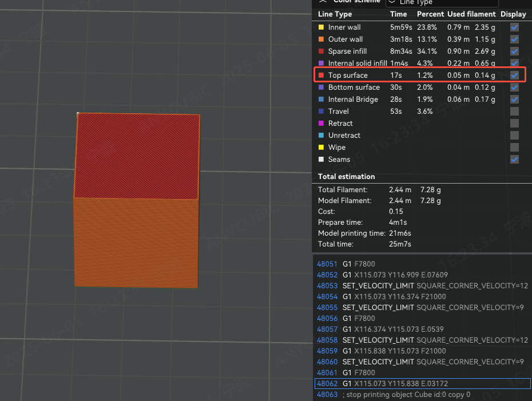Enable Unretract display checkbox
Viewport: 532px width, 401px height.
tap(514, 136)
